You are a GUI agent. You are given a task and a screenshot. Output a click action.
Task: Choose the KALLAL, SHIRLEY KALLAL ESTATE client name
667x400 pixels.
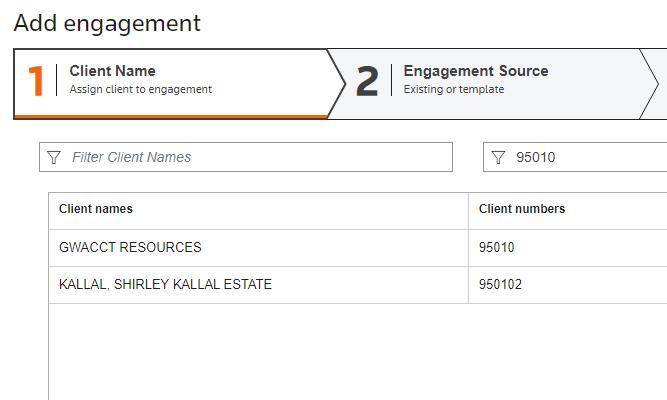(165, 284)
